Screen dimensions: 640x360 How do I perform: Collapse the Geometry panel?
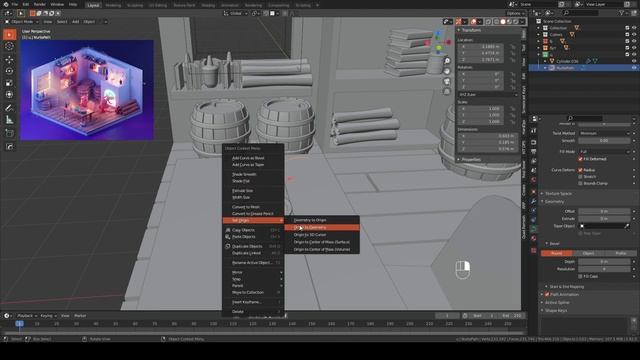[x=554, y=202]
